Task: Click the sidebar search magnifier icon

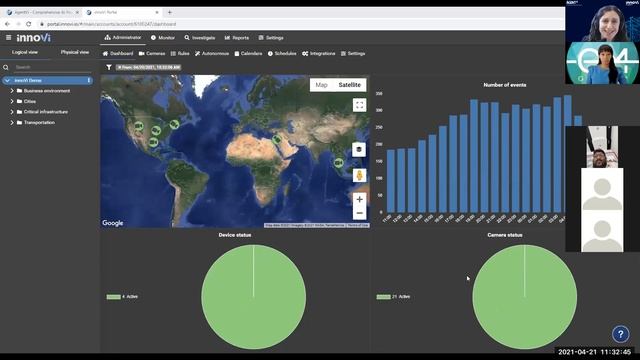Action: [6, 67]
